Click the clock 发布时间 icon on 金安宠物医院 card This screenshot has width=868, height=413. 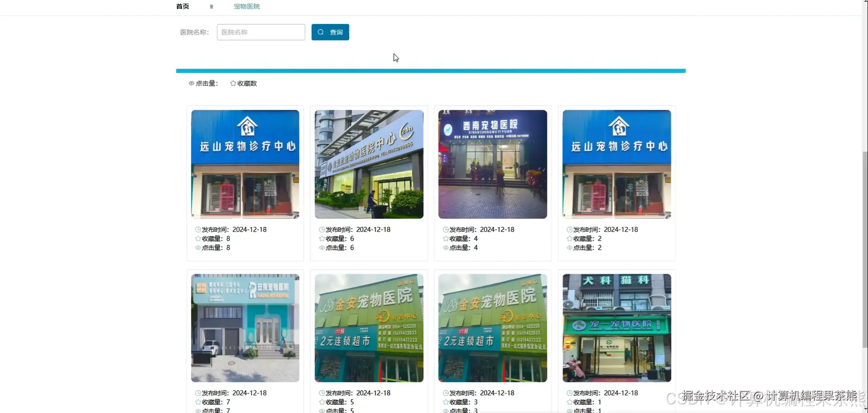pos(321,393)
